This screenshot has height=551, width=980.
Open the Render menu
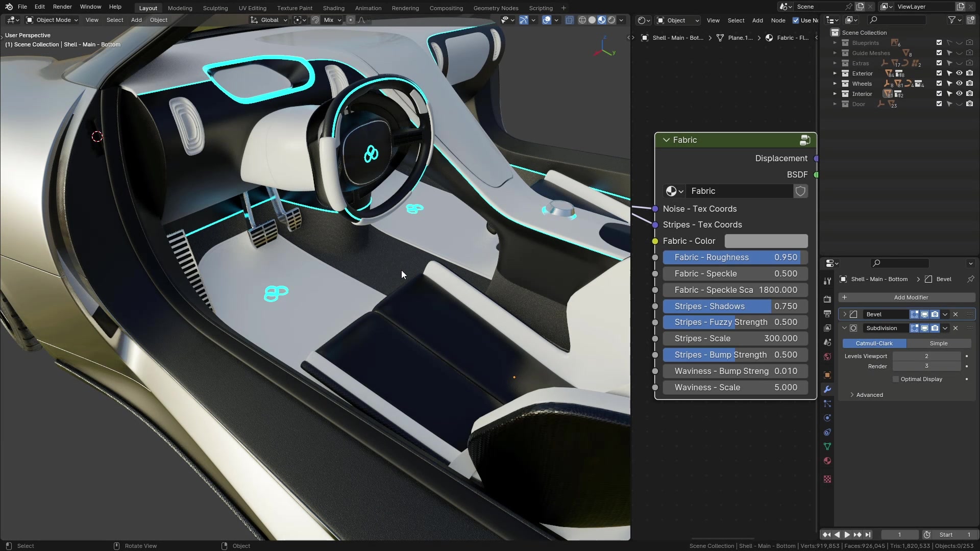[x=62, y=7]
